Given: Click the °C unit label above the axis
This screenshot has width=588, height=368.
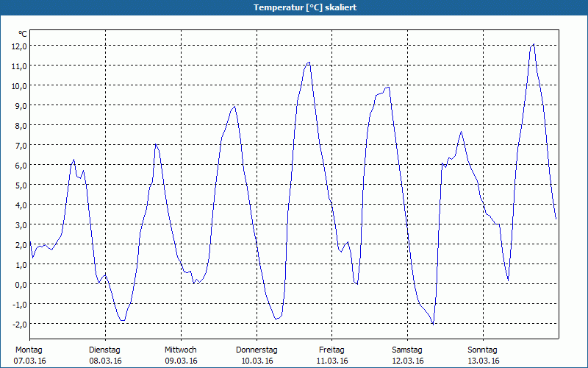Looking at the screenshot, I should pyautogui.click(x=23, y=34).
